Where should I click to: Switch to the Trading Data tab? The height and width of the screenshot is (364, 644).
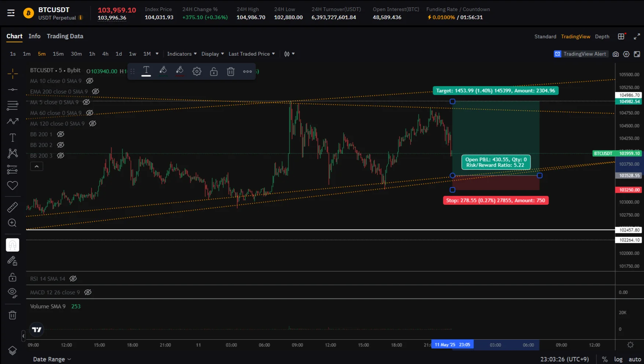(65, 36)
